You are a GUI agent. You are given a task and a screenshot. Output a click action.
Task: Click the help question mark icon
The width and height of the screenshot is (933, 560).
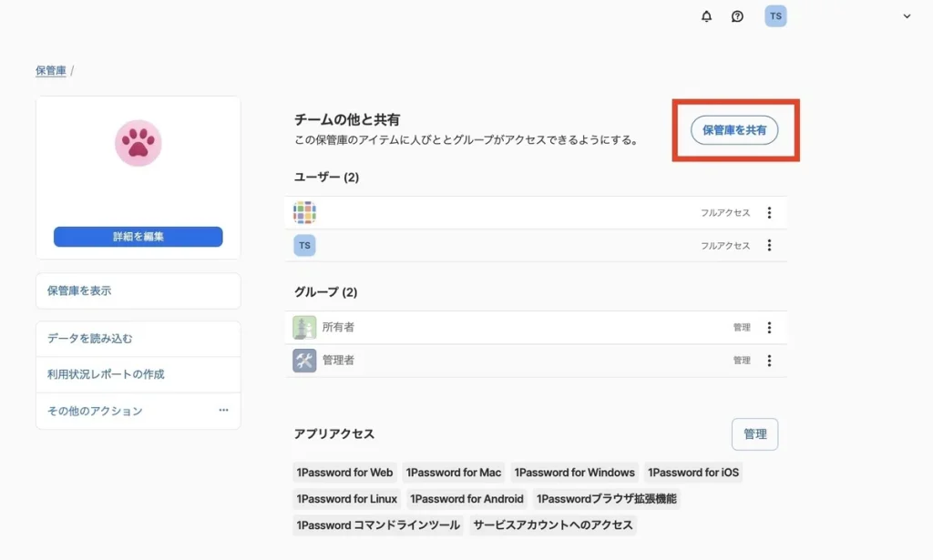click(x=737, y=16)
